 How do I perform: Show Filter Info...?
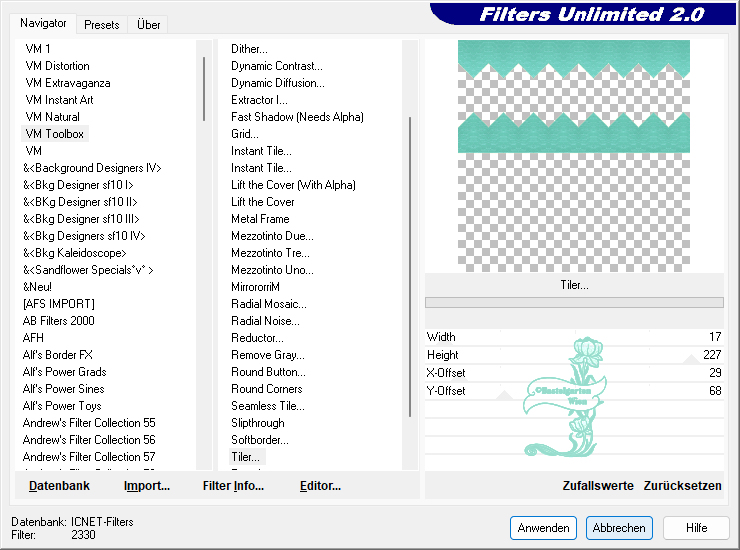[233, 486]
